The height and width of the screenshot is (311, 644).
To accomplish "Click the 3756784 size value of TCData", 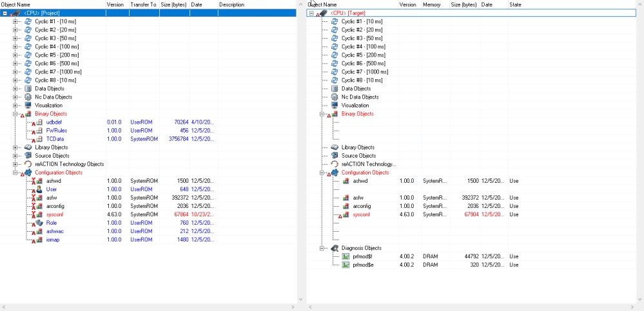I will [x=179, y=139].
